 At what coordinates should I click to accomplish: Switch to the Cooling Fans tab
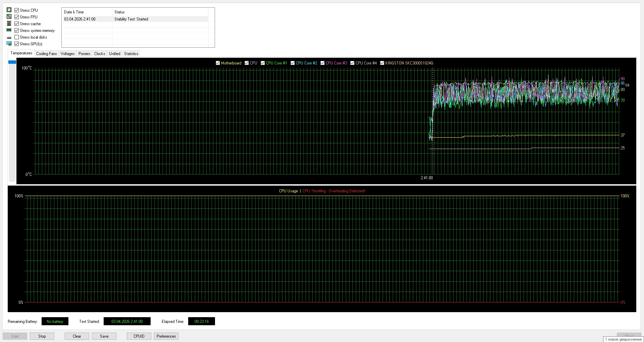[46, 54]
